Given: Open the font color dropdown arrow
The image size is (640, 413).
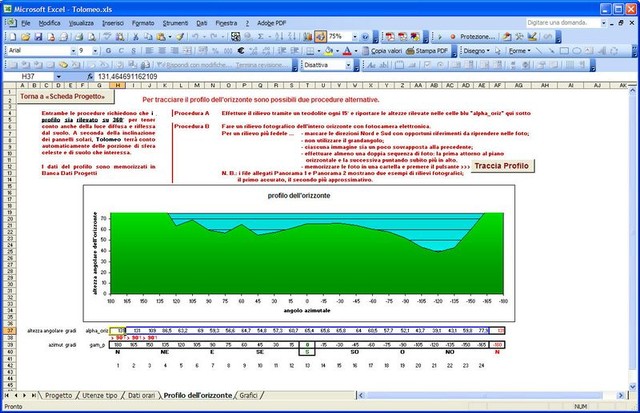Looking at the screenshot, I should point(356,51).
